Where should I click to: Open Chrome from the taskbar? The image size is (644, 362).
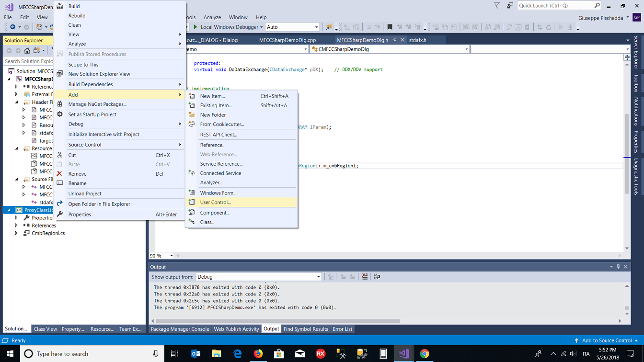pyautogui.click(x=425, y=354)
